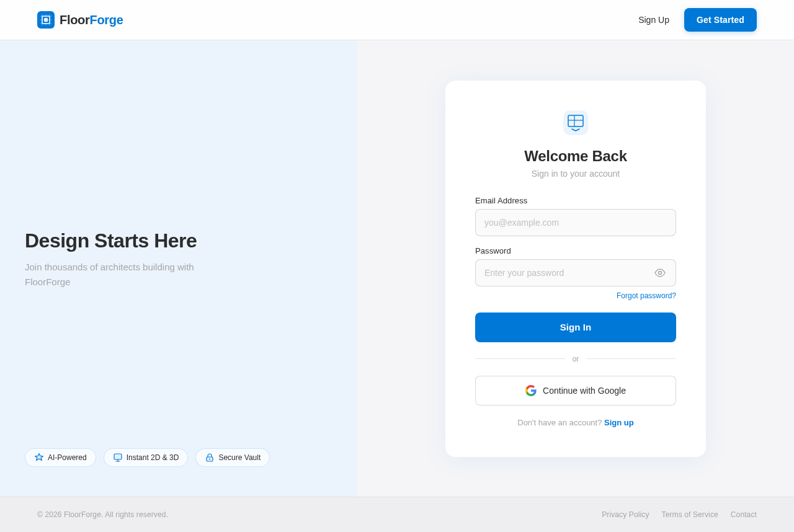
Task: Click the FloorForge logo icon in header
Action: (46, 20)
